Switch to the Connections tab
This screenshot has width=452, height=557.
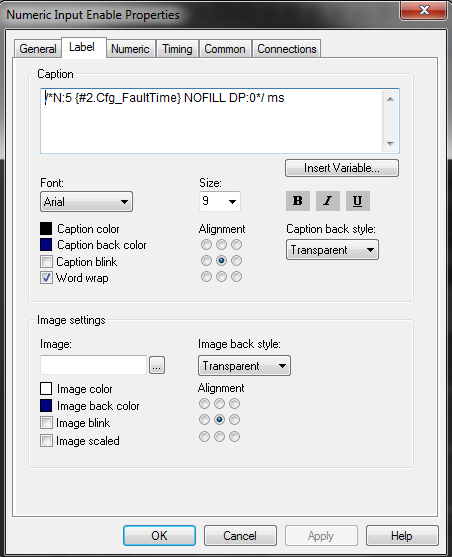pos(286,49)
